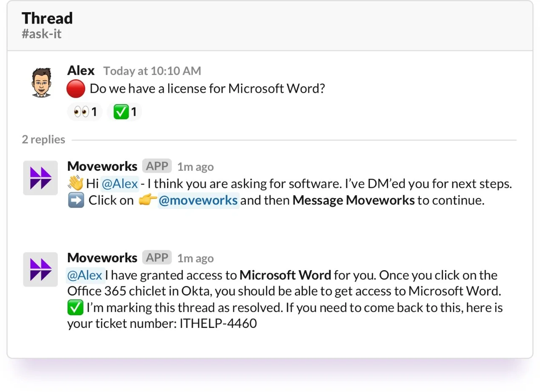Click the waving hand emoji
The image size is (540, 392).
coord(75,183)
